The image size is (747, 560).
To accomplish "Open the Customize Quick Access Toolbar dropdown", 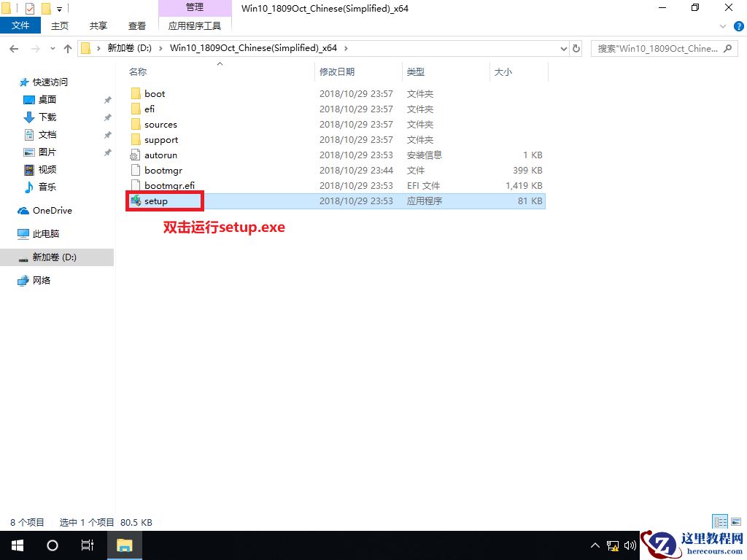I will (58, 9).
